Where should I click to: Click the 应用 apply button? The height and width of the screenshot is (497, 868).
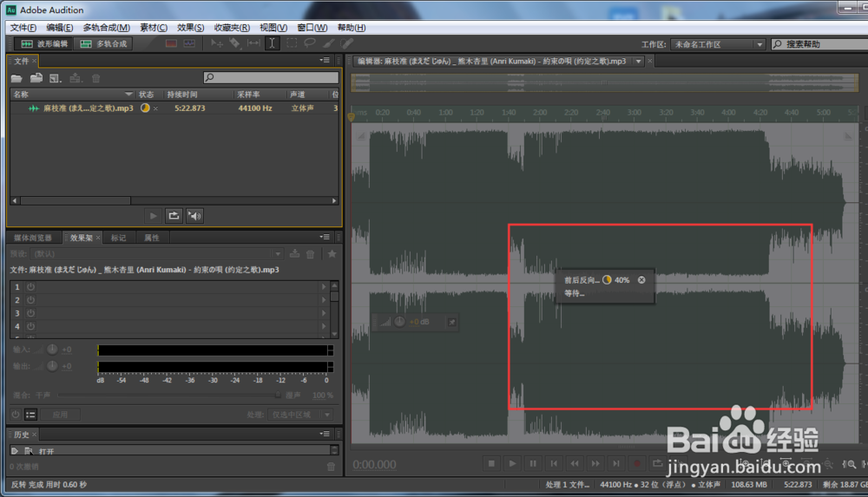point(60,415)
